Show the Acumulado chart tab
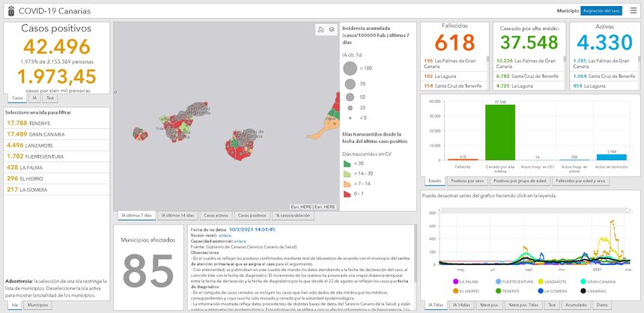 [x=575, y=306]
